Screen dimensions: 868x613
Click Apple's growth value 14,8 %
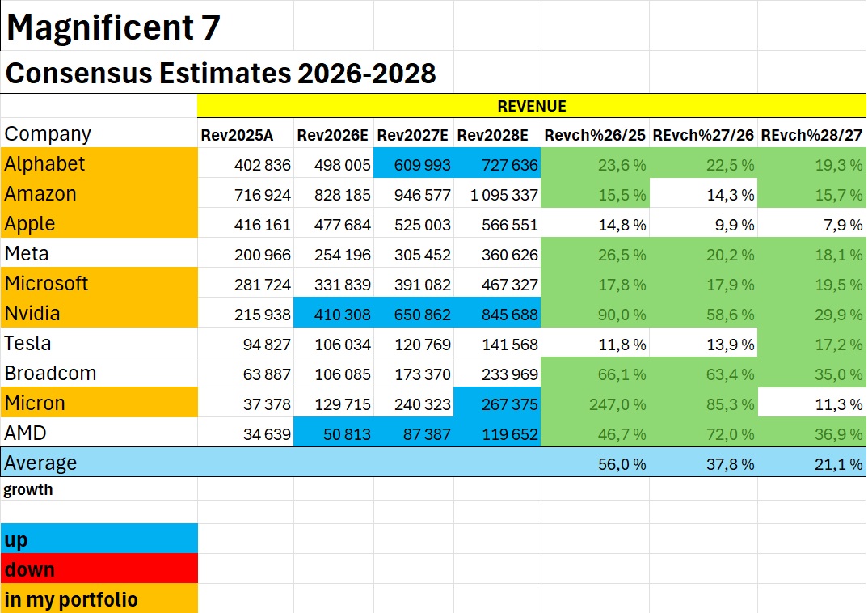(595, 224)
